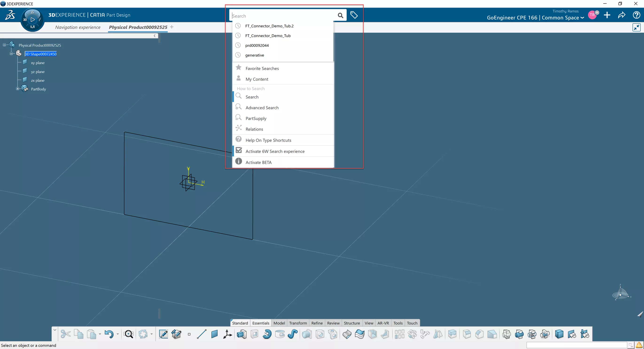This screenshot has width=644, height=349.
Task: Select the Pad/Extrude tool icon
Action: coord(242,334)
